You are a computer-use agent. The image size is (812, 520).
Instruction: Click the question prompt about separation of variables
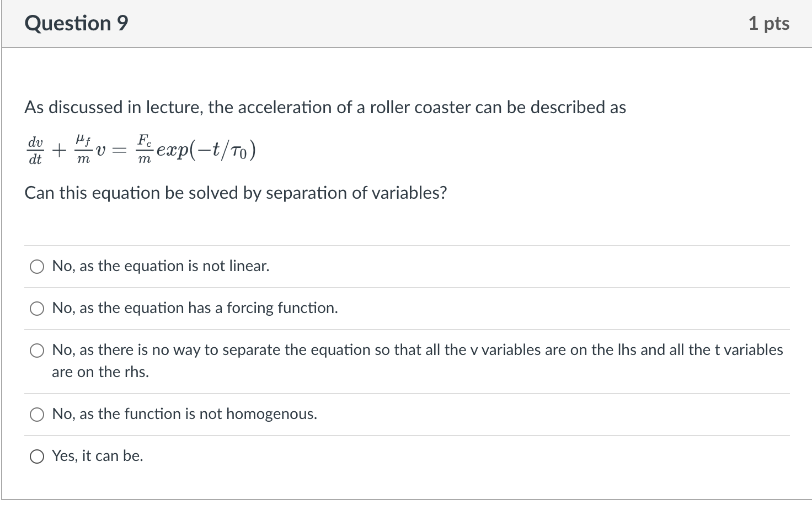tap(236, 193)
